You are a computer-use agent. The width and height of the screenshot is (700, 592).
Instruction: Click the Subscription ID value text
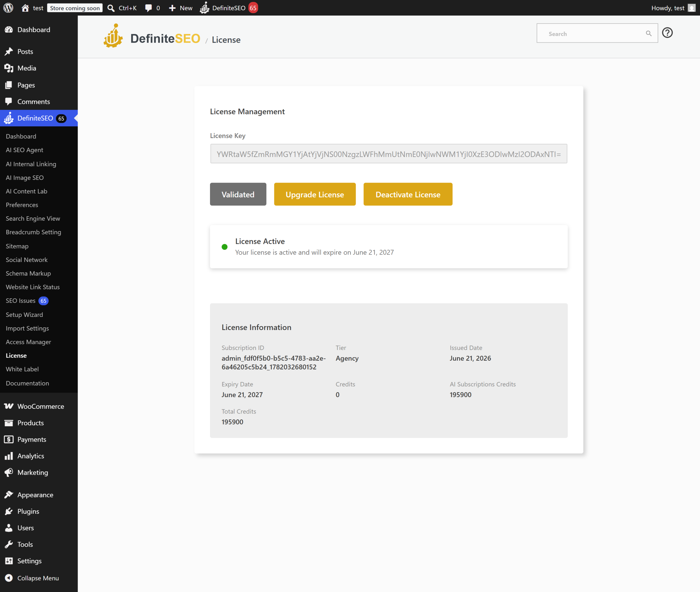[x=273, y=363]
